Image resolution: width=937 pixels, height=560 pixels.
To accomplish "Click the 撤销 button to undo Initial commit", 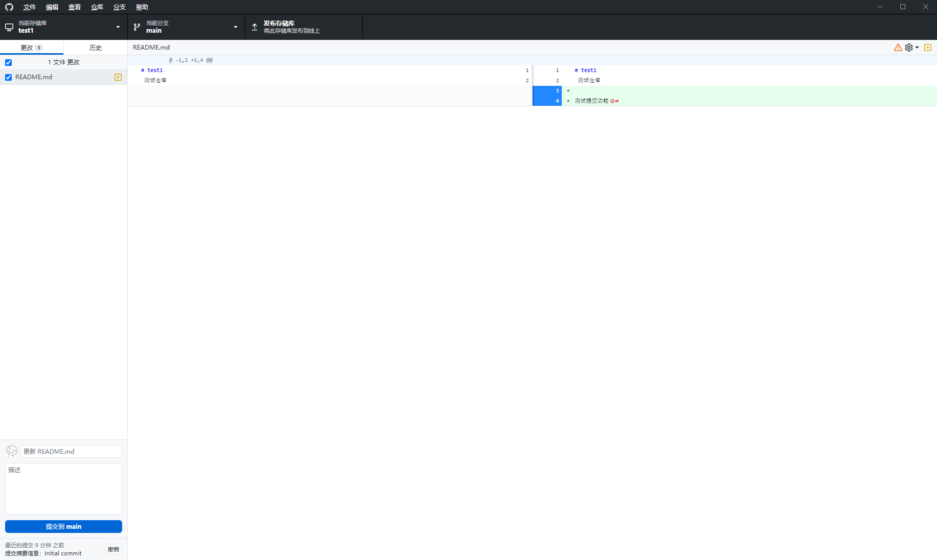I will [113, 549].
